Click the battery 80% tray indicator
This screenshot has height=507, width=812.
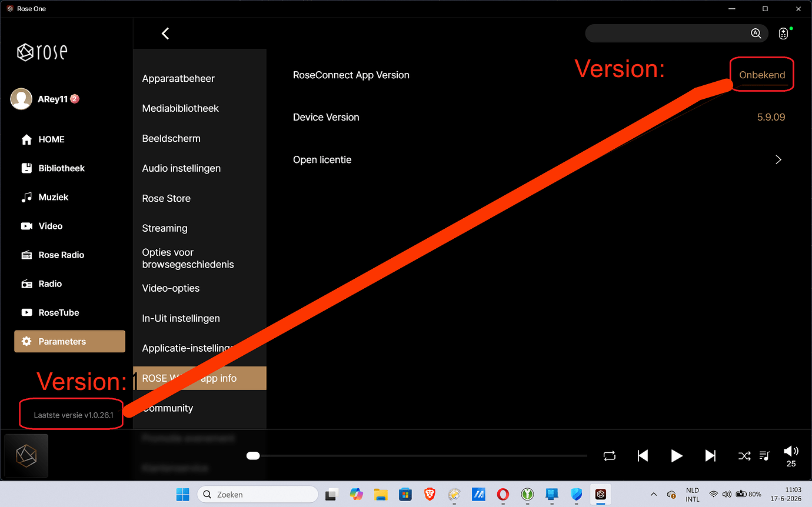pyautogui.click(x=748, y=495)
